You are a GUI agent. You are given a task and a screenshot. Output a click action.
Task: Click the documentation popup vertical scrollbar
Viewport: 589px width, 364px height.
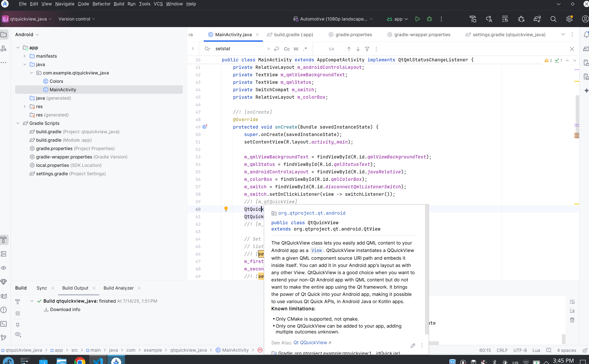427,270
